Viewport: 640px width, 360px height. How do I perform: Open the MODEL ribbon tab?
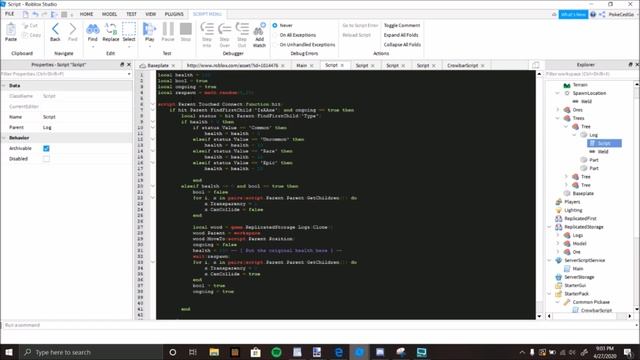pyautogui.click(x=109, y=14)
